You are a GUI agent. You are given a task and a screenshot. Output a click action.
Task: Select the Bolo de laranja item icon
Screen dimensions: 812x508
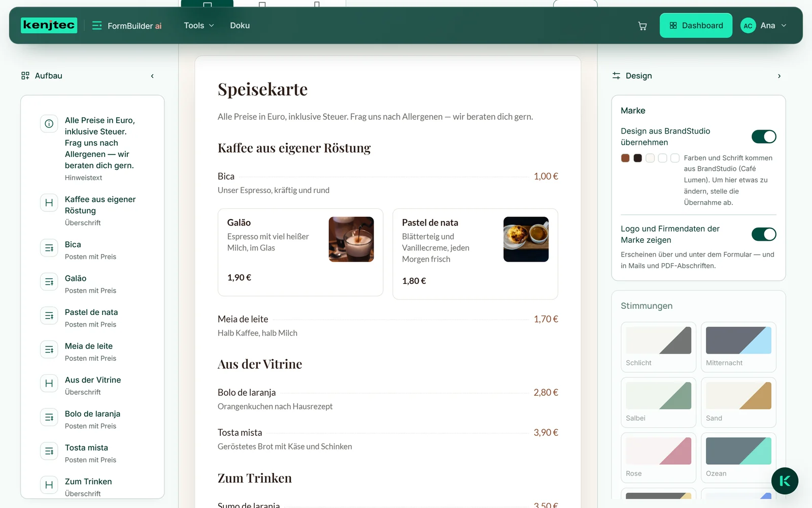point(49,417)
